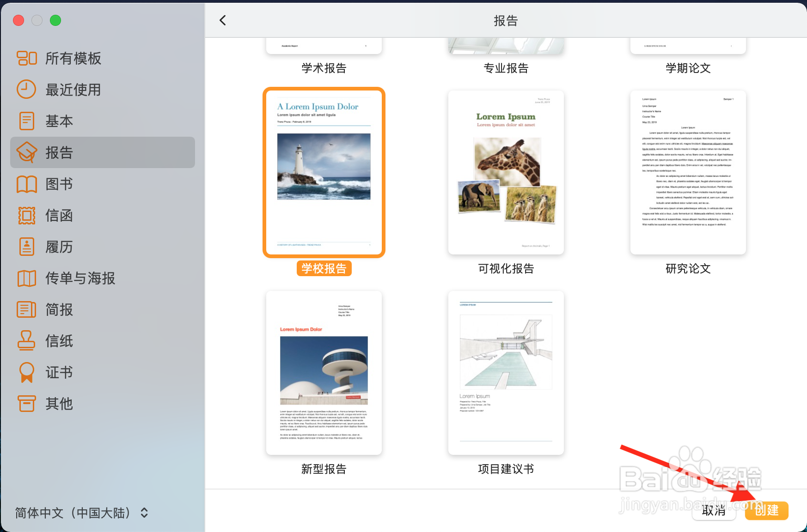Click the 履历 sidebar icon
This screenshot has width=807, height=532.
pos(26,247)
